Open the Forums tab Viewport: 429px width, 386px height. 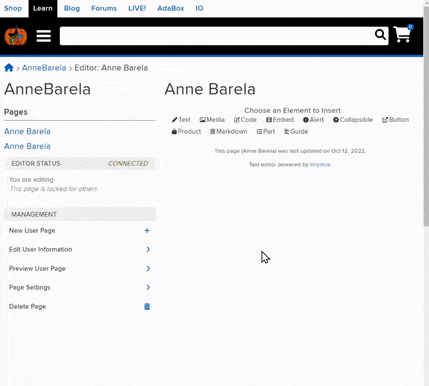104,8
